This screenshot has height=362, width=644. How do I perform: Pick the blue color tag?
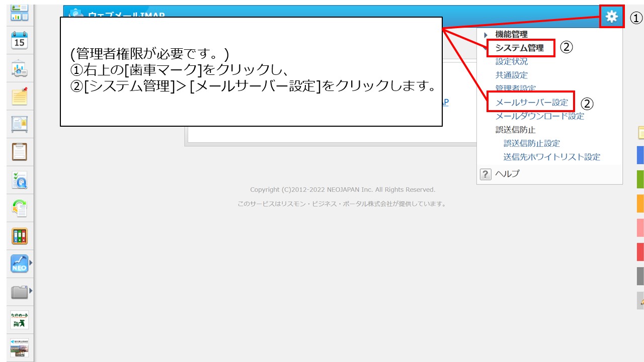(640, 155)
